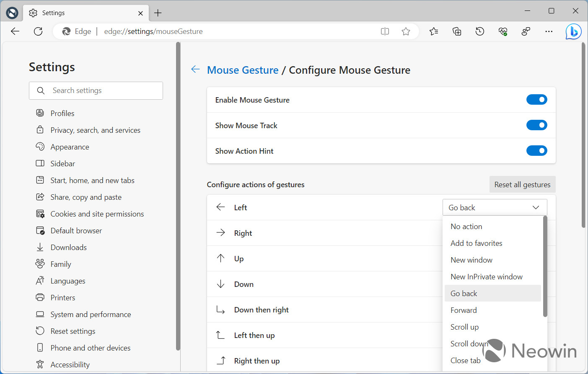The width and height of the screenshot is (588, 374).
Task: Disable the Enable Mouse Gesture toggle
Action: pyautogui.click(x=537, y=99)
